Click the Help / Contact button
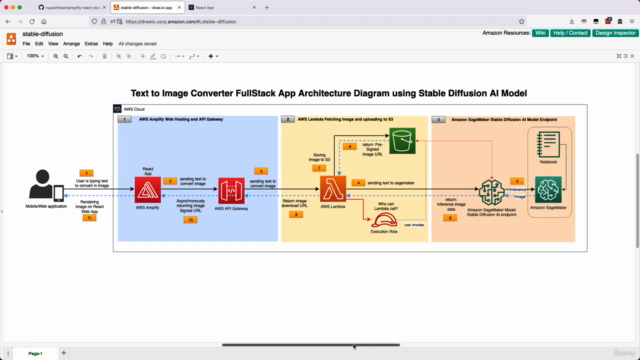 (x=570, y=33)
